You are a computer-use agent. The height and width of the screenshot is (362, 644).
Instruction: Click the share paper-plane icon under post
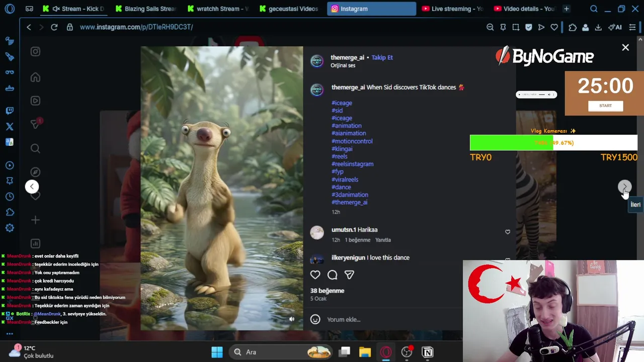(x=349, y=275)
